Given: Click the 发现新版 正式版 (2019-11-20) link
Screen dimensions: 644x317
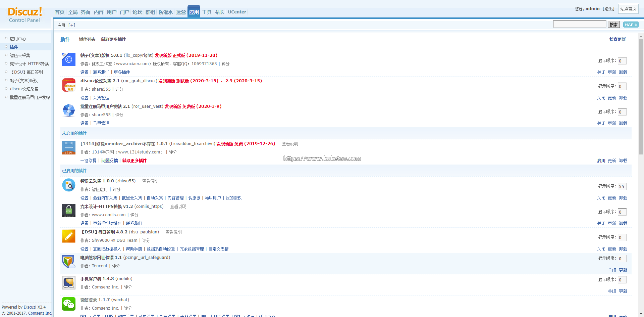Looking at the screenshot, I should (x=186, y=55).
